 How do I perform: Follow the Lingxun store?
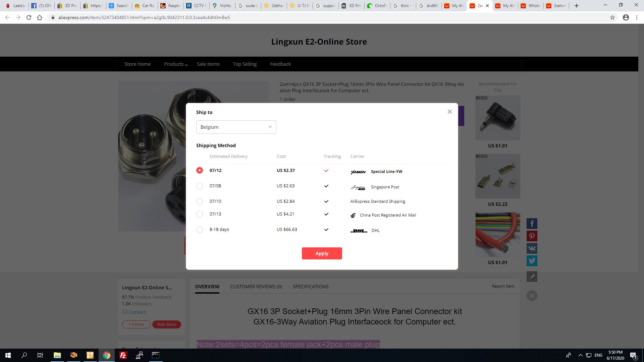pos(137,324)
